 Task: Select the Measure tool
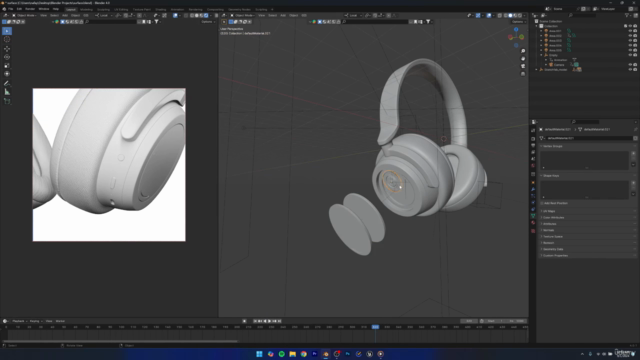click(x=7, y=92)
